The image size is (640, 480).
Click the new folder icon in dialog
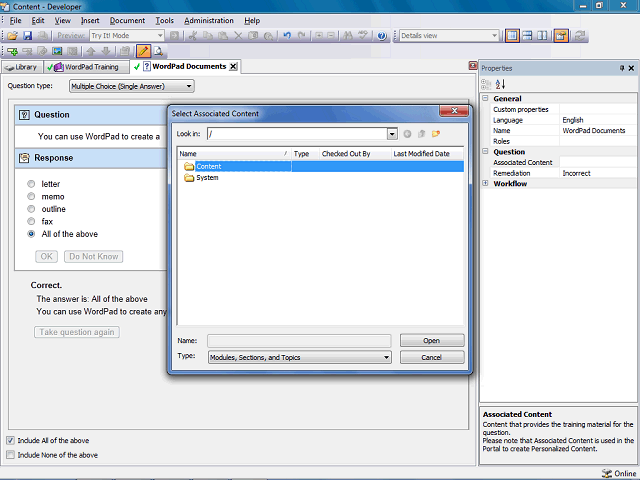(x=436, y=134)
